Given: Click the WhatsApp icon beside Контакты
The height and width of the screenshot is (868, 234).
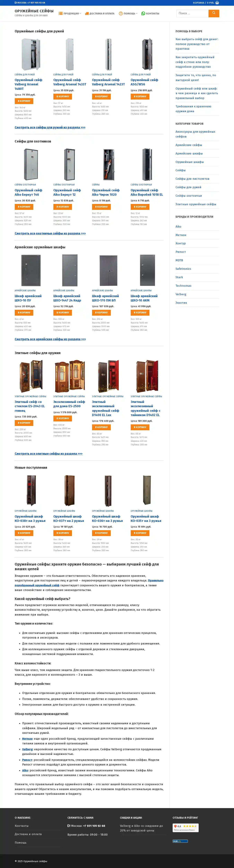Looking at the screenshot, I should tap(143, 14).
